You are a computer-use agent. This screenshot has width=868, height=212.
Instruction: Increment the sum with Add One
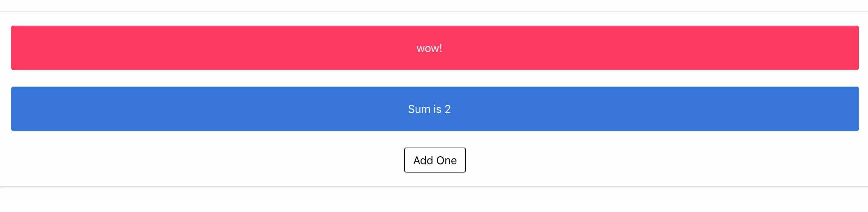coord(435,160)
